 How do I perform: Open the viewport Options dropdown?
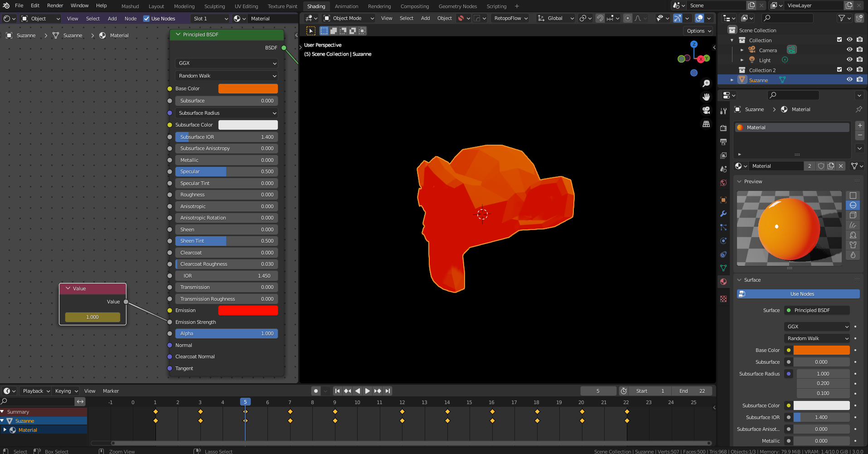[x=699, y=31]
